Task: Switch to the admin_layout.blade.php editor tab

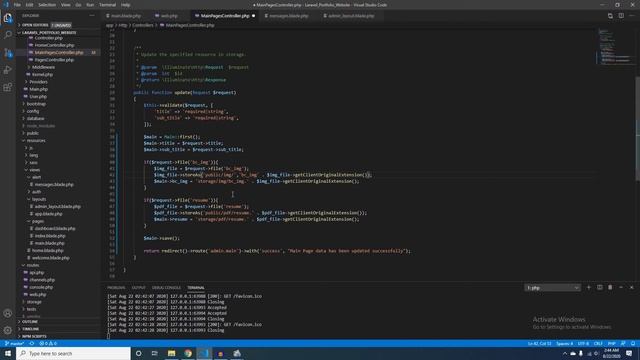Action: pos(351,16)
